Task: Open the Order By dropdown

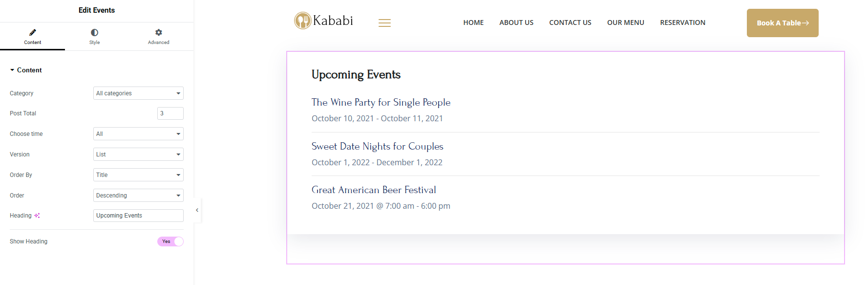Action: coord(138,175)
